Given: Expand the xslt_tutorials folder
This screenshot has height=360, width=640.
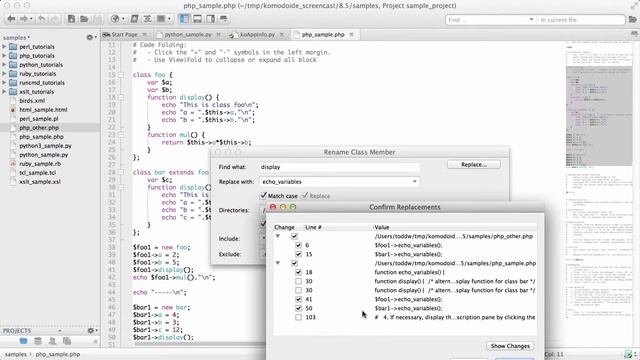Looking at the screenshot, I should pos(4,91).
